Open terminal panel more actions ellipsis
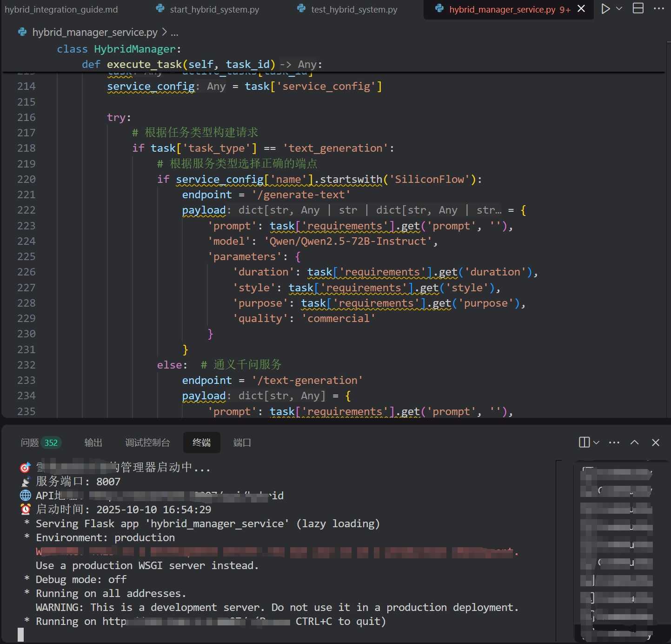671x644 pixels. (614, 443)
